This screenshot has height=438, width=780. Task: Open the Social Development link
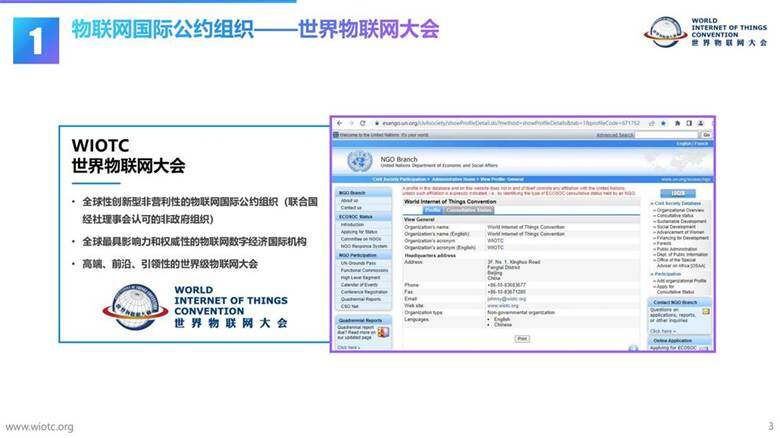[676, 226]
